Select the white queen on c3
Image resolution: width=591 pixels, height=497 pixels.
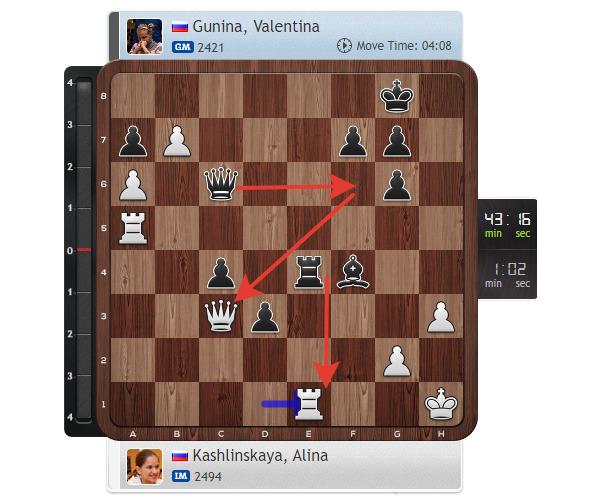(x=221, y=316)
